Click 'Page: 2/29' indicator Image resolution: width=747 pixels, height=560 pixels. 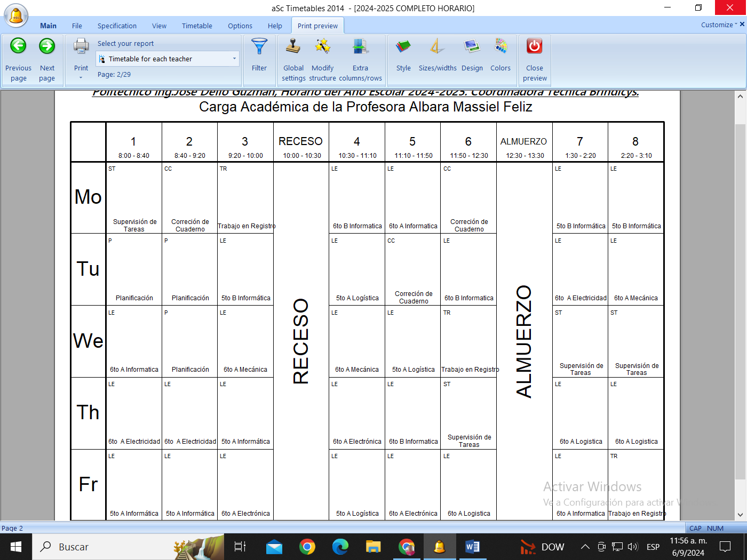[x=114, y=75]
